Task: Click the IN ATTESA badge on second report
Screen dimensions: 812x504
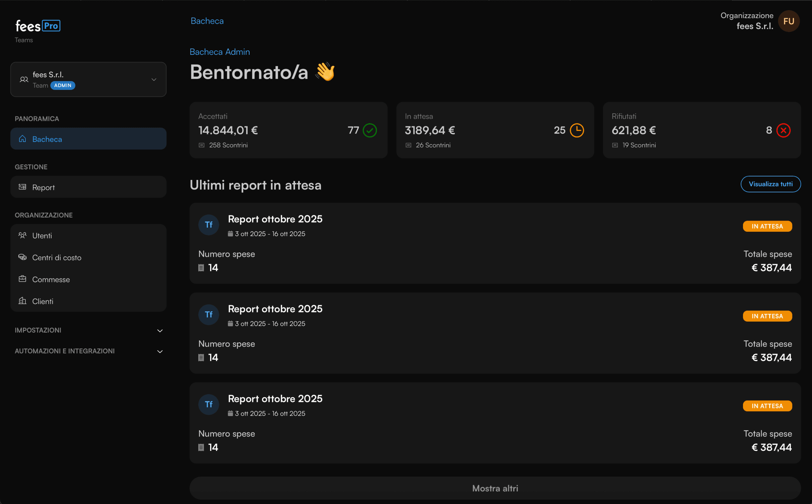Action: (x=767, y=316)
